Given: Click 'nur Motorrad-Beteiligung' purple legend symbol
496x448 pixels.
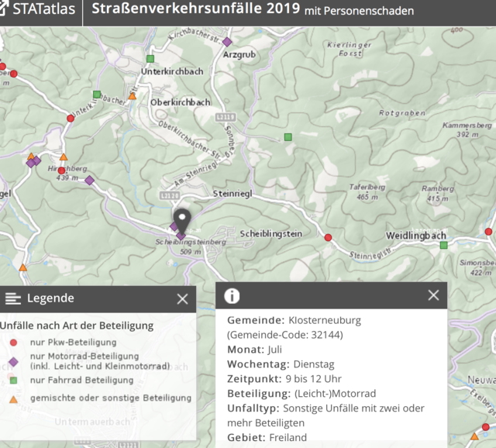Looking at the screenshot, I should pos(13,362).
